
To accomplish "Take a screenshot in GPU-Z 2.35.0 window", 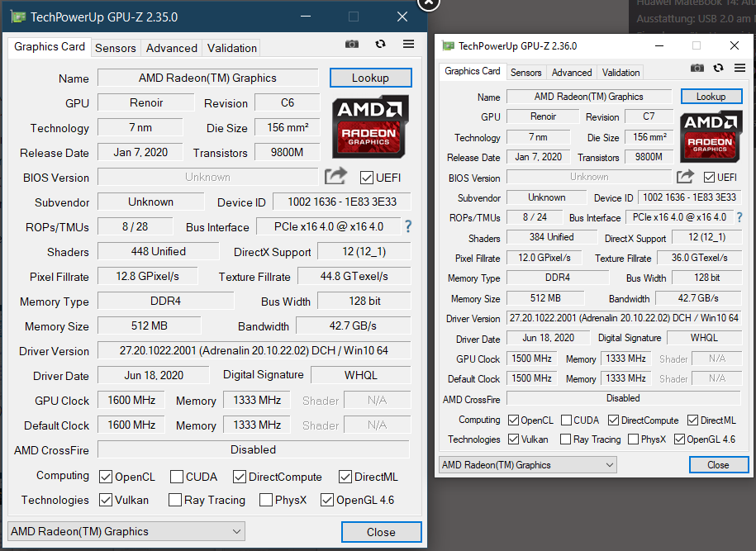I will (352, 45).
